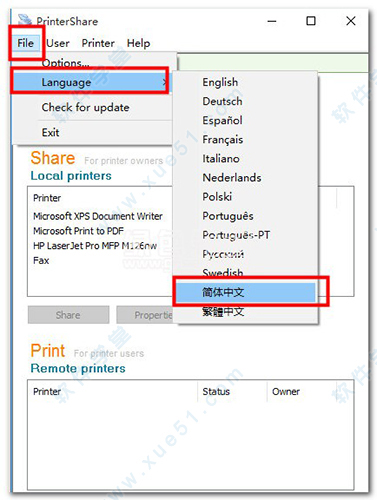The width and height of the screenshot is (377, 500).
Task: Select 简体中文 language
Action: pyautogui.click(x=246, y=292)
